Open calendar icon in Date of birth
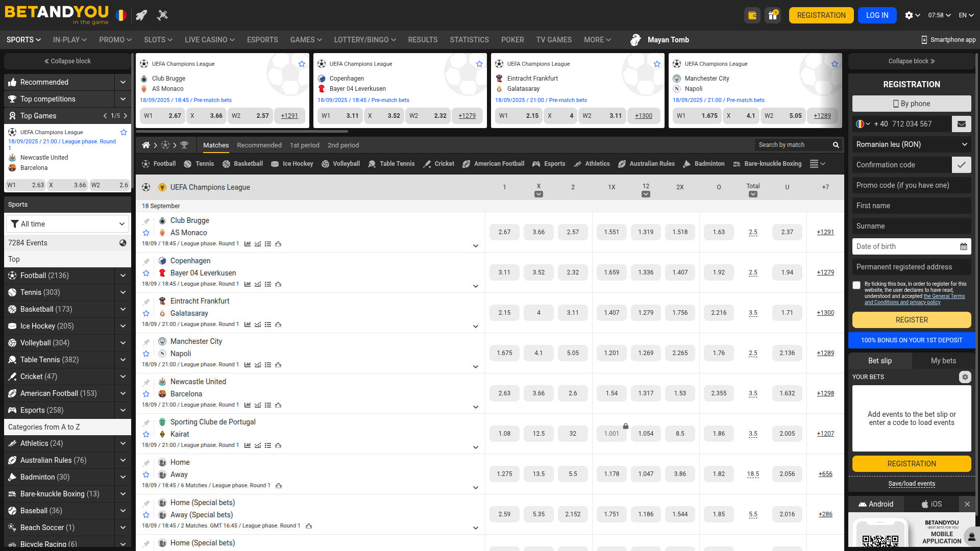This screenshot has width=980, height=551. coord(963,246)
